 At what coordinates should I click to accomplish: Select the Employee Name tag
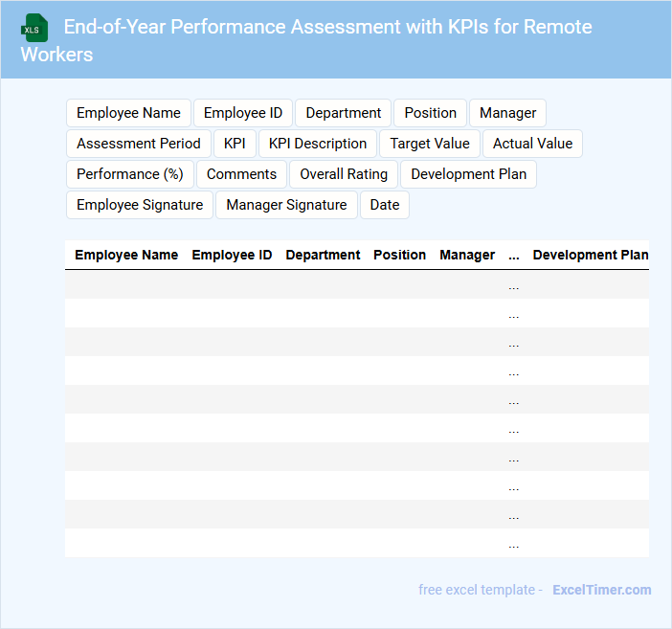tap(128, 113)
